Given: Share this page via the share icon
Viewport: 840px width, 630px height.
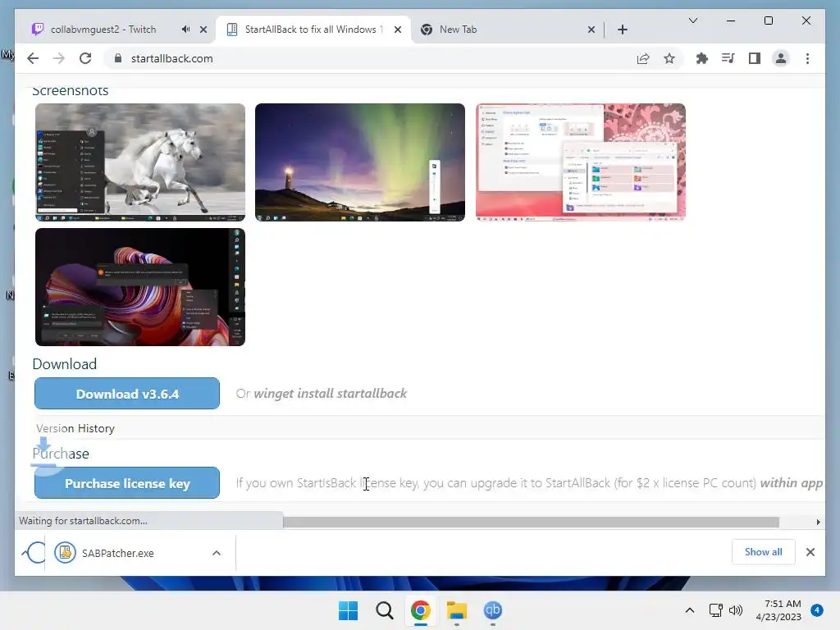Looking at the screenshot, I should [x=643, y=58].
